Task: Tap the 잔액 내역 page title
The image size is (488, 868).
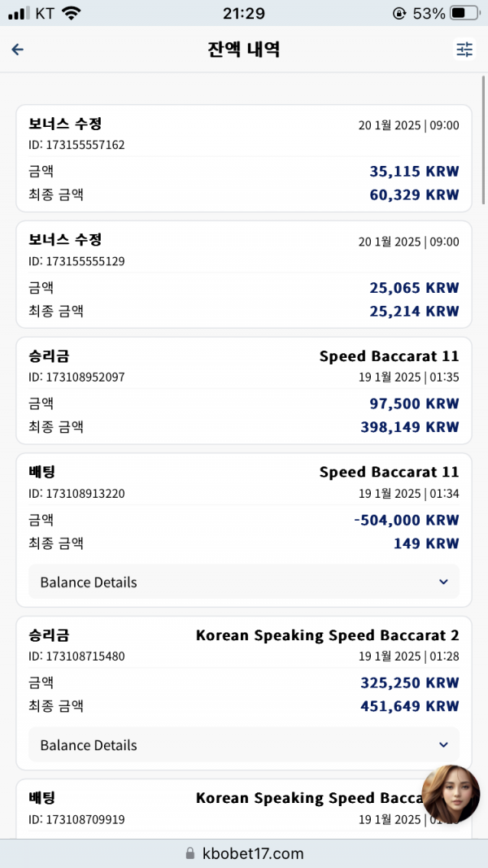Action: click(x=244, y=50)
